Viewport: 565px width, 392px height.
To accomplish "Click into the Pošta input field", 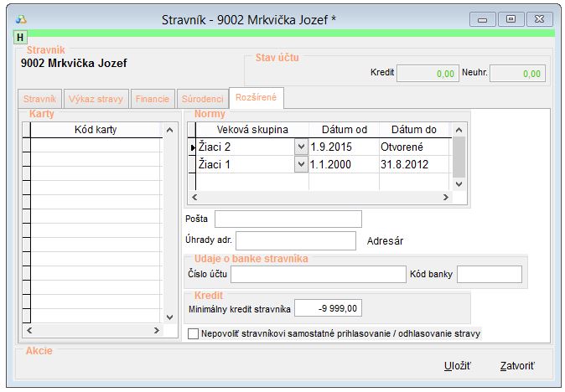I will [x=288, y=219].
